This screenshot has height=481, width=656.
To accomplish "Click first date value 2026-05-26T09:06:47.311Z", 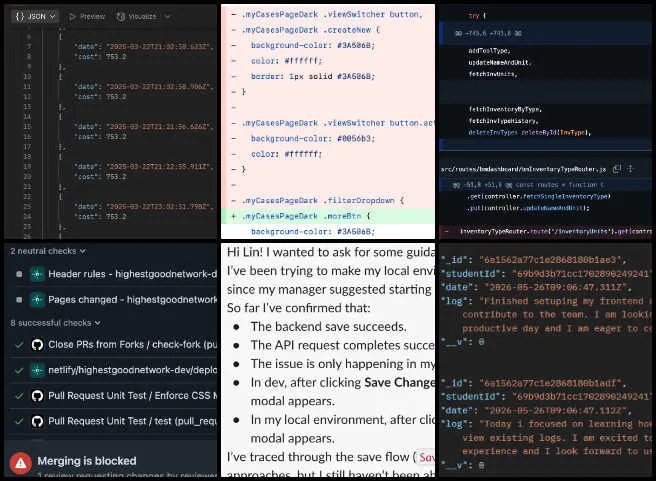I will pyautogui.click(x=557, y=287).
